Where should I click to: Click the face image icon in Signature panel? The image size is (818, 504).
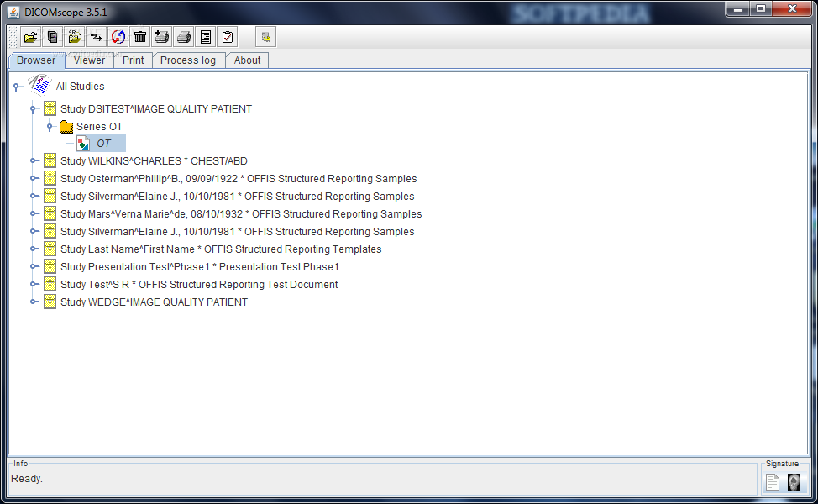click(794, 481)
